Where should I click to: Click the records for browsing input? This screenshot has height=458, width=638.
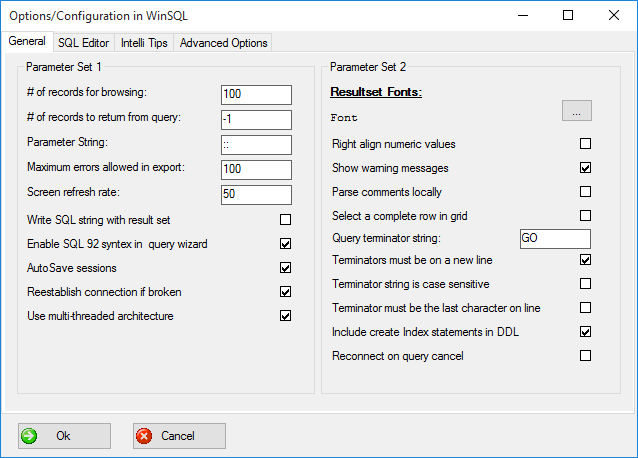click(256, 94)
